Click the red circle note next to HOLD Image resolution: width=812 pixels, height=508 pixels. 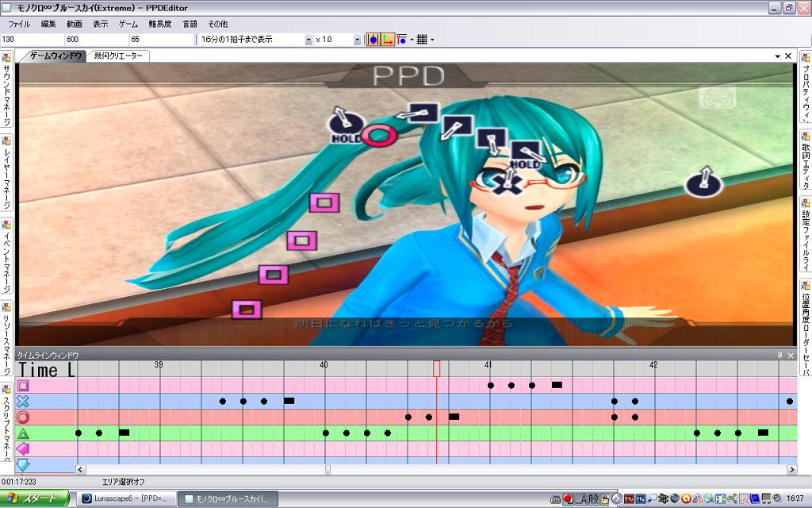(x=379, y=136)
